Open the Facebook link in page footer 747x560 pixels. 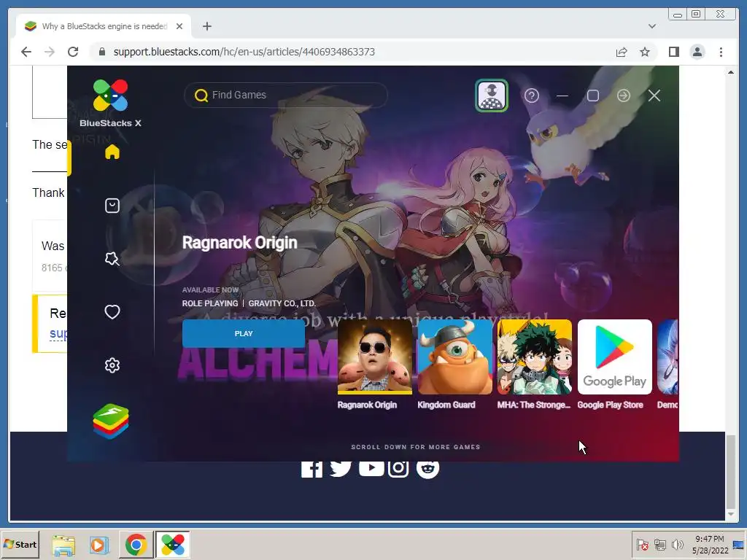pos(311,469)
